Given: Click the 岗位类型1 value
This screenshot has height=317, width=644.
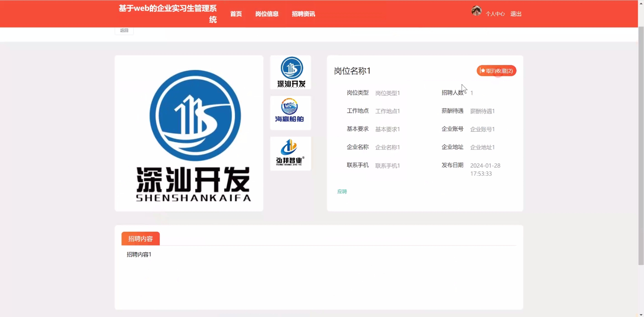Looking at the screenshot, I should (387, 93).
